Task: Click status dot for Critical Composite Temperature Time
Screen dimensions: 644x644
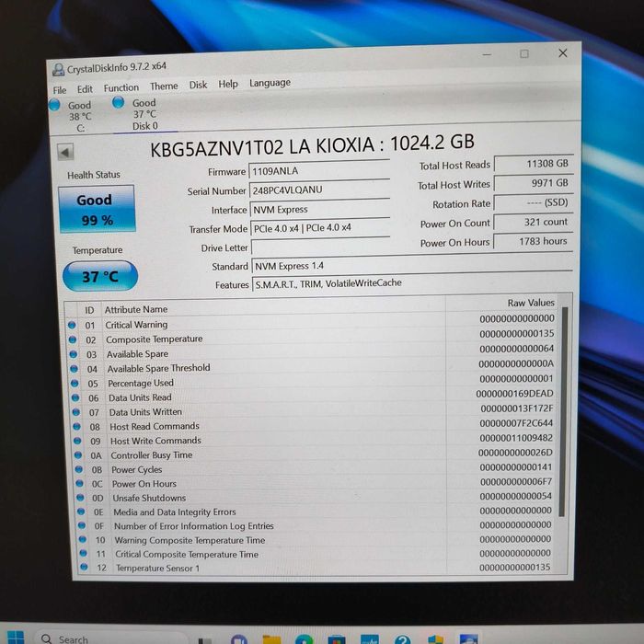Action: click(84, 553)
